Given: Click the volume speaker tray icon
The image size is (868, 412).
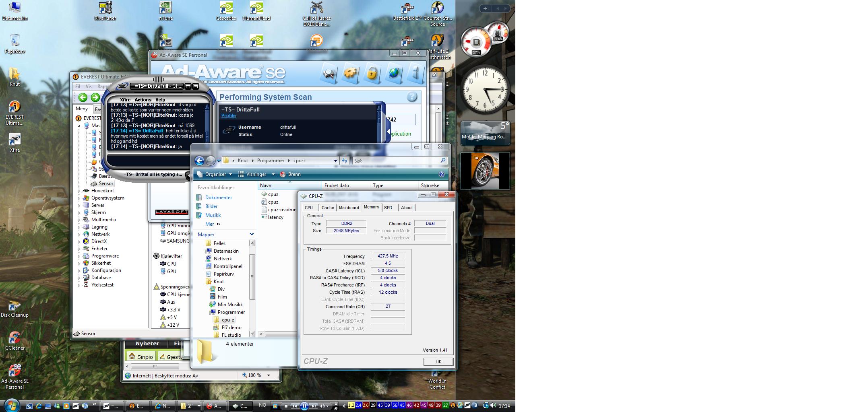Looking at the screenshot, I should 493,406.
